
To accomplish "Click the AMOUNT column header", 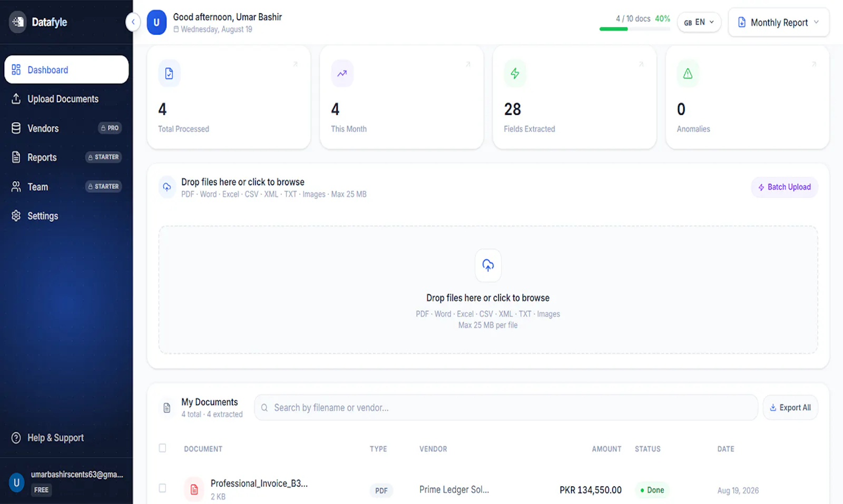I will click(606, 449).
